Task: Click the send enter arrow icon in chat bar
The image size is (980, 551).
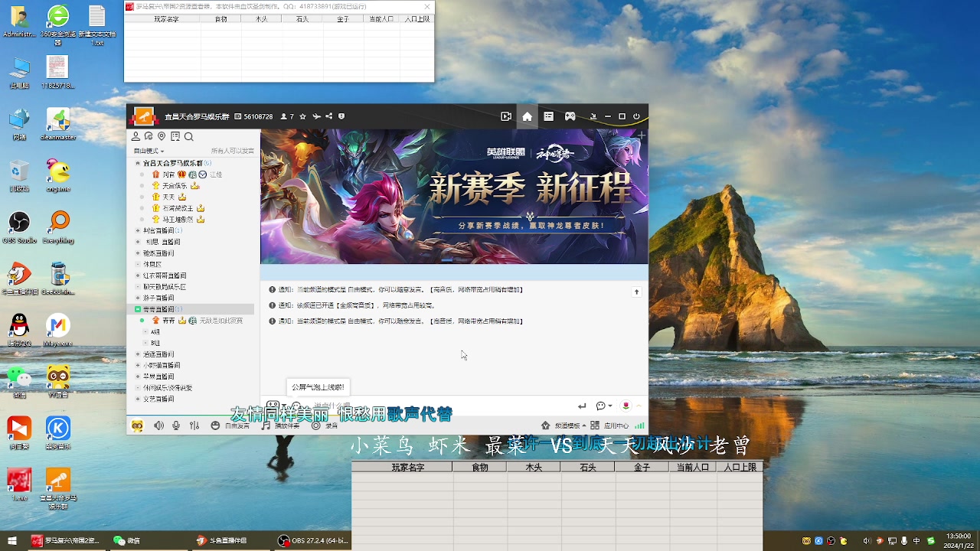Action: click(x=582, y=406)
